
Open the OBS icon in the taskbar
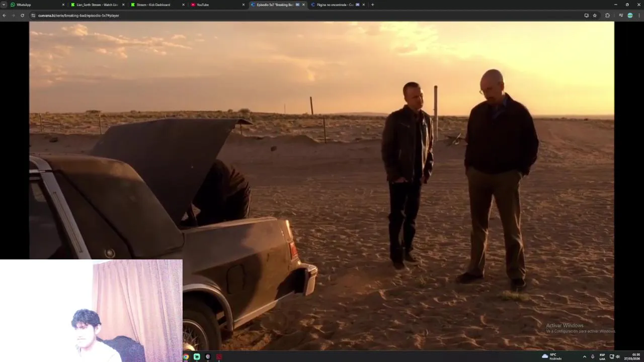coord(208,356)
